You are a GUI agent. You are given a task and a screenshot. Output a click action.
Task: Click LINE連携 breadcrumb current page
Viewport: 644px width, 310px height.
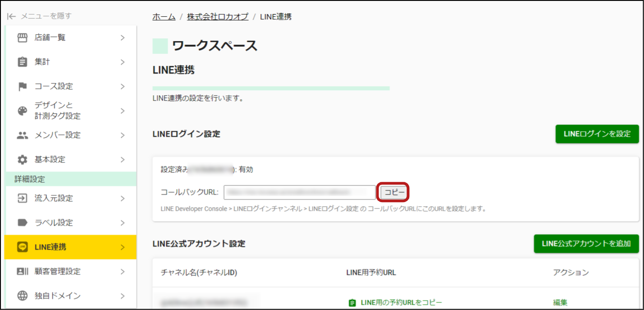(x=276, y=17)
